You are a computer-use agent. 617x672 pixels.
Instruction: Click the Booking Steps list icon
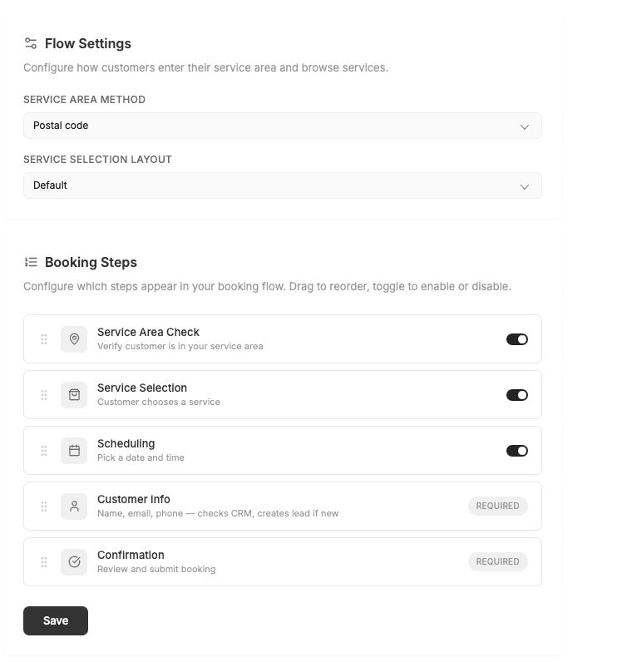(31, 262)
